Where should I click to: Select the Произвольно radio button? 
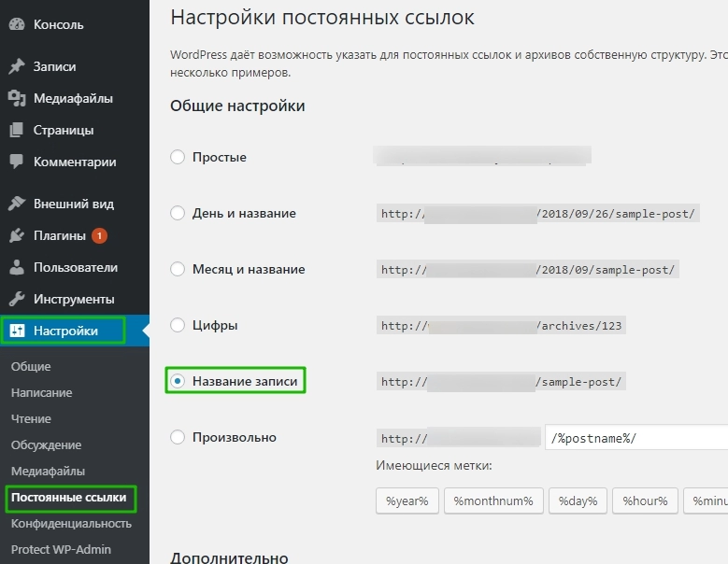click(178, 437)
